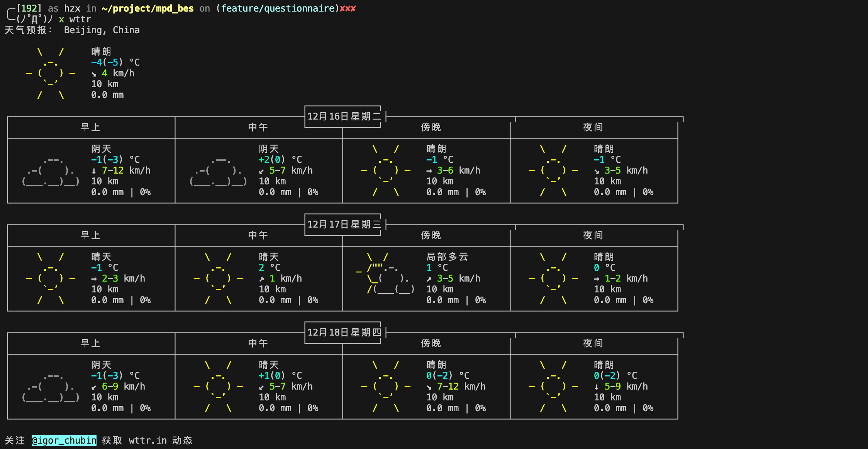Click the Dec 16 morning cloud icon
The width and height of the screenshot is (868, 449).
[x=51, y=171]
